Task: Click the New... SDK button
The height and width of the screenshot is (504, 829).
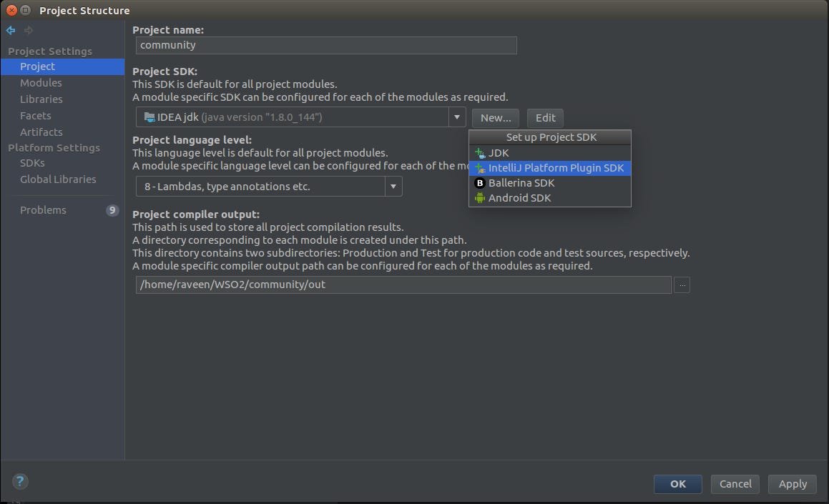Action: coord(496,118)
